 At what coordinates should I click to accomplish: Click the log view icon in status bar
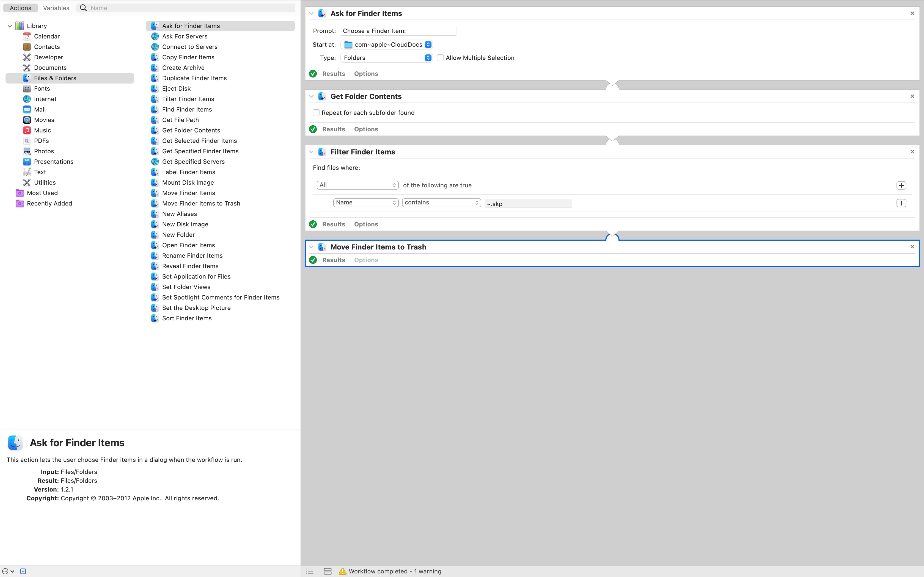pos(310,571)
